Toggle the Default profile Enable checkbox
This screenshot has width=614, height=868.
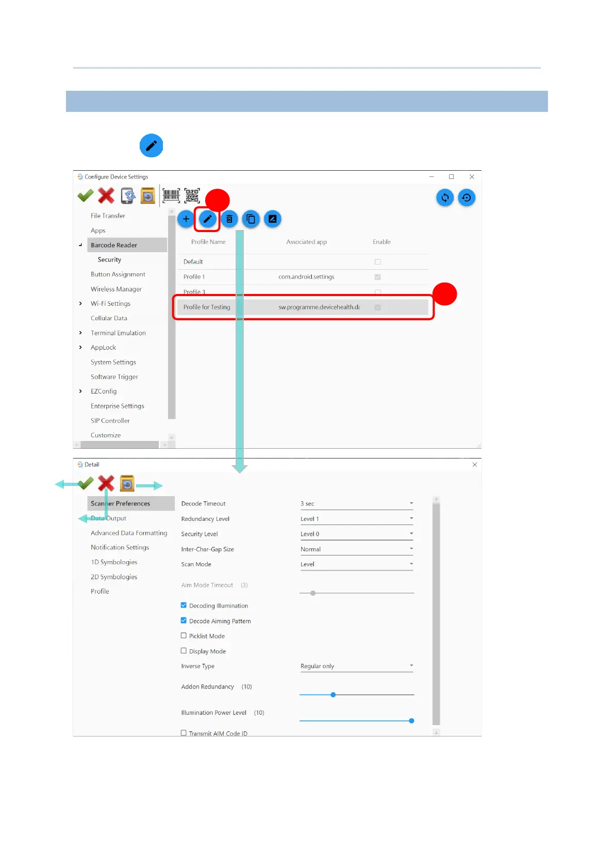point(378,262)
